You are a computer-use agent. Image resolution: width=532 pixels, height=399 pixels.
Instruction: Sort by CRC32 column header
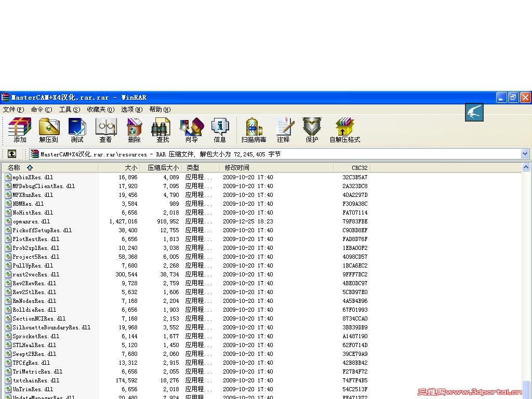tap(352, 168)
